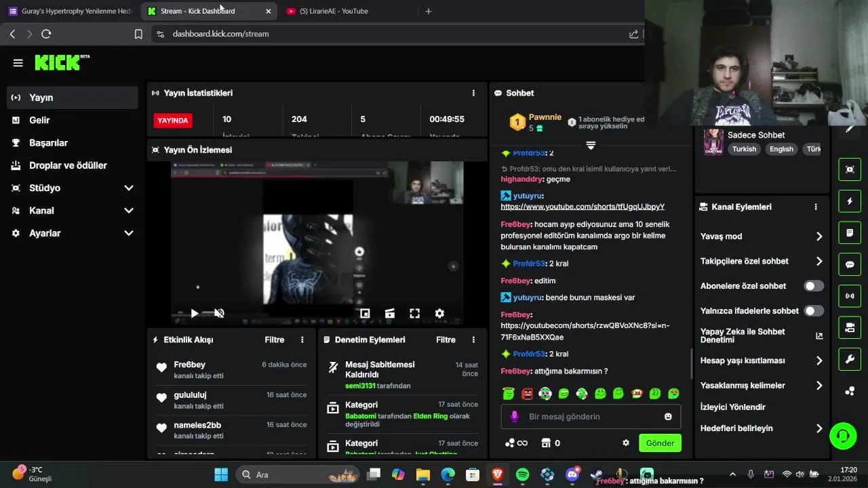The height and width of the screenshot is (488, 868).
Task: Click the taskbar Ara search box
Action: [x=298, y=474]
